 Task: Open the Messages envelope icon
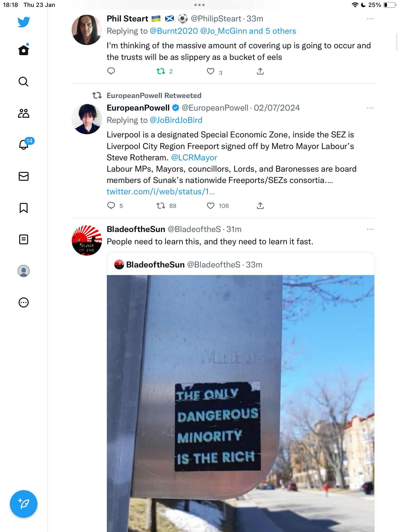point(24,176)
